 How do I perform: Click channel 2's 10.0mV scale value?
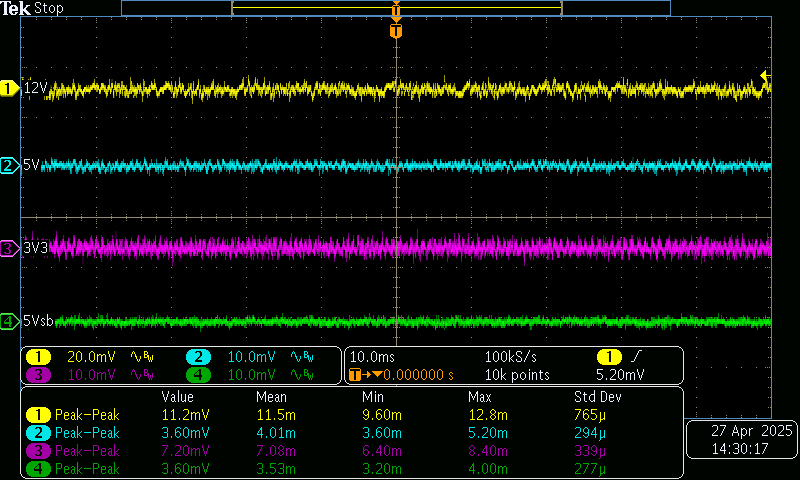252,357
